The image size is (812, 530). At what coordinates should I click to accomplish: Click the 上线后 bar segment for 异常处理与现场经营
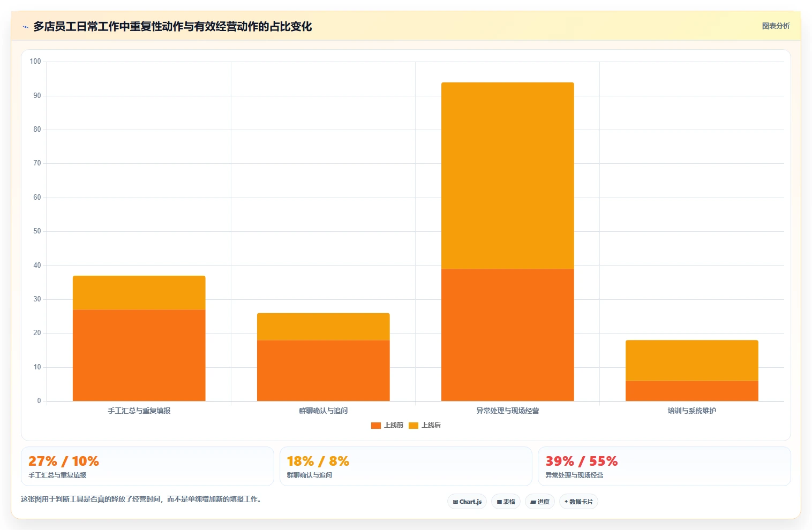pos(508,176)
